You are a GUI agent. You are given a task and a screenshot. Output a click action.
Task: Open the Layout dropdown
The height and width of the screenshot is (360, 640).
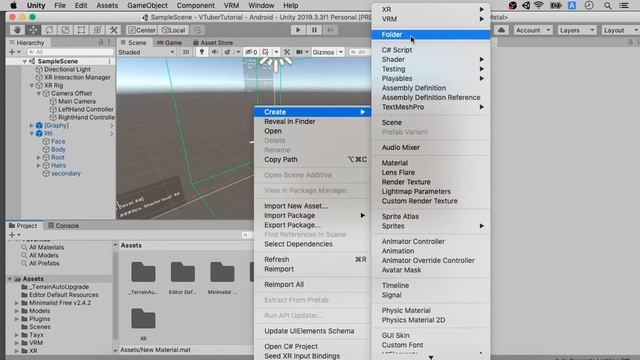tap(620, 30)
